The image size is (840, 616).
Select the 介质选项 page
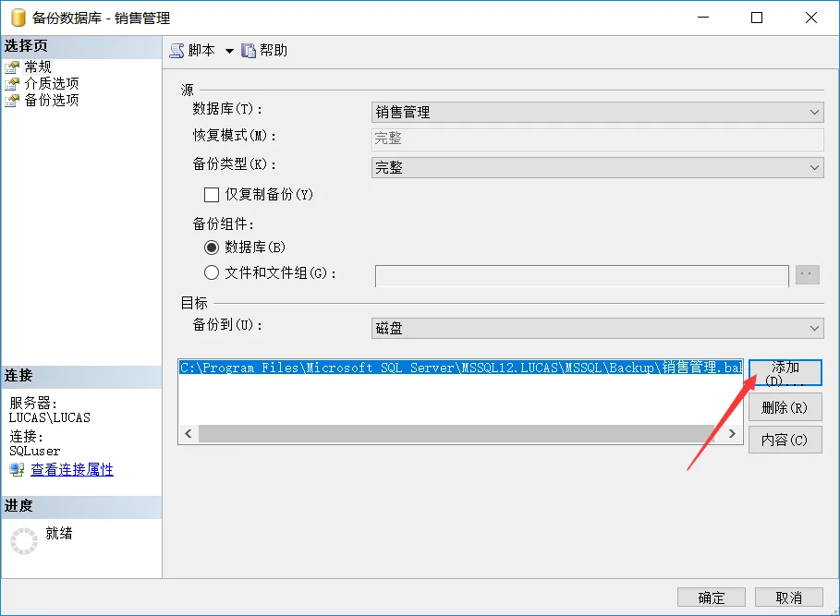click(x=52, y=83)
